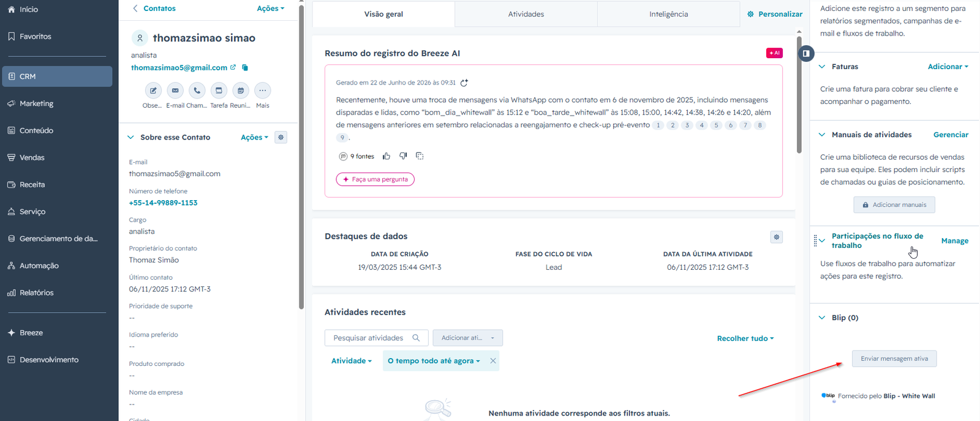This screenshot has width=980, height=421.
Task: Switch to the Atividades tab
Action: (x=526, y=14)
